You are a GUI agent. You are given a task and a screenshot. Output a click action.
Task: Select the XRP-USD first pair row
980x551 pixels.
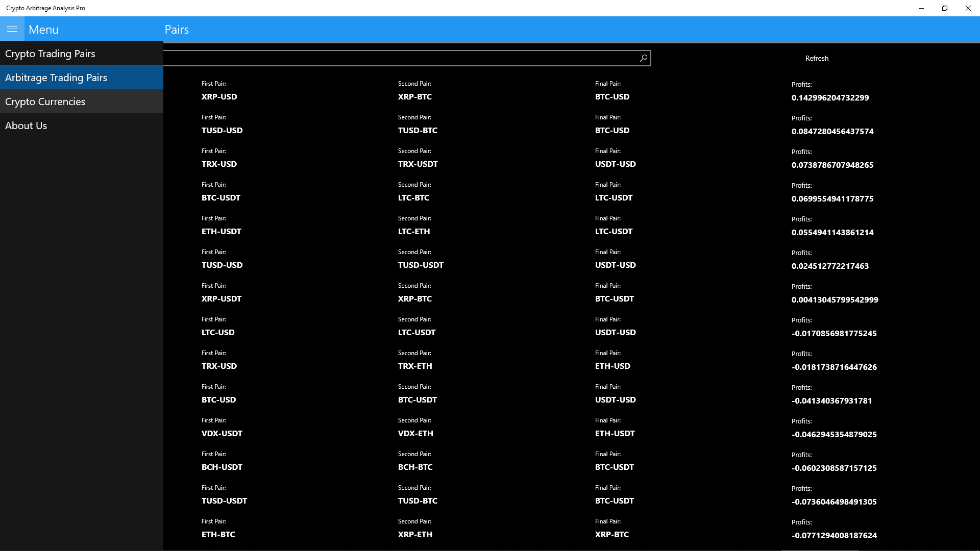pyautogui.click(x=219, y=97)
